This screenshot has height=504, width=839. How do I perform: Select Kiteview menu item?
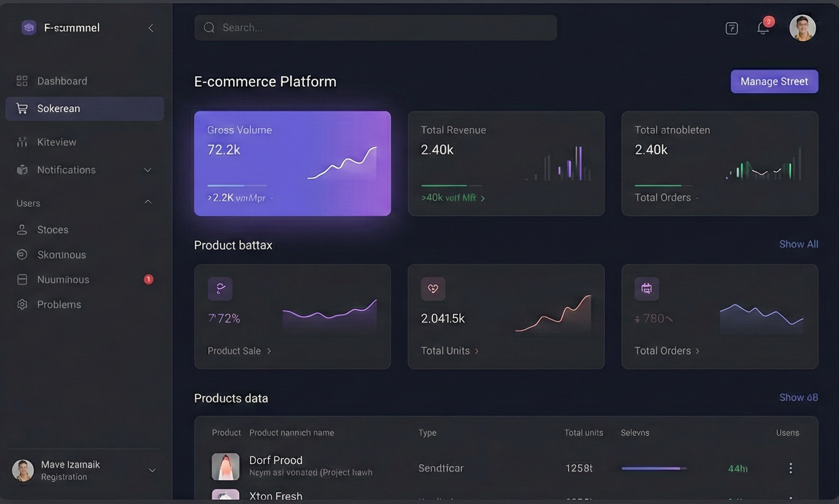[57, 142]
